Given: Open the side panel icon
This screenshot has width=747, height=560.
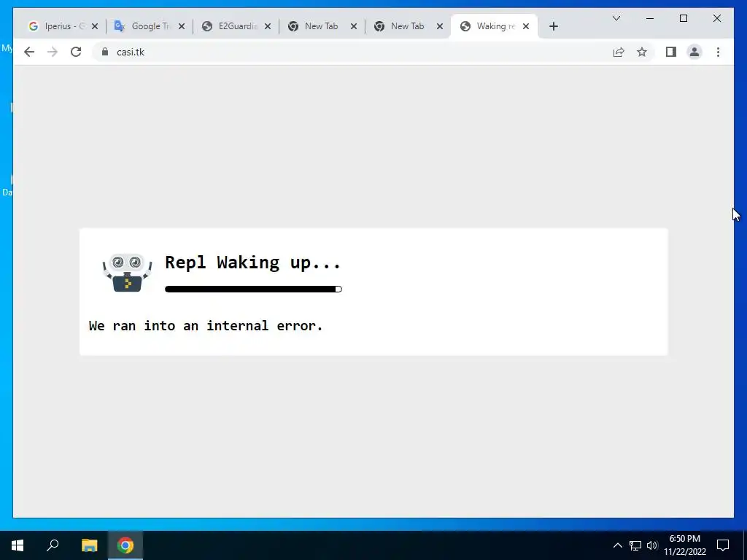Looking at the screenshot, I should tap(671, 52).
